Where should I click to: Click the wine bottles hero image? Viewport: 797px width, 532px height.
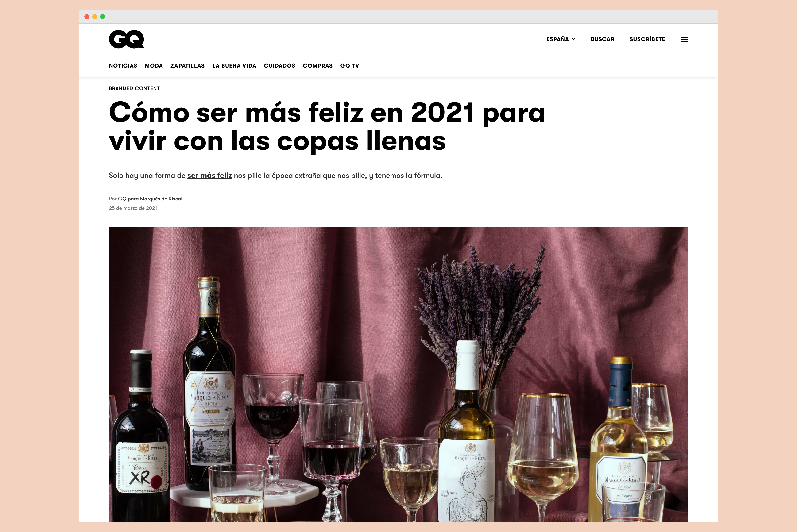398,374
